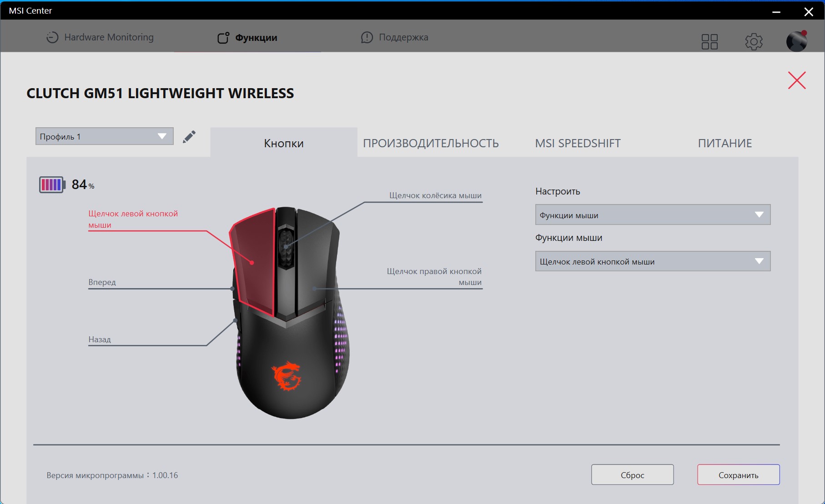The image size is (825, 504).
Task: Close the Clutch GM51 panel with red X
Action: [x=797, y=80]
